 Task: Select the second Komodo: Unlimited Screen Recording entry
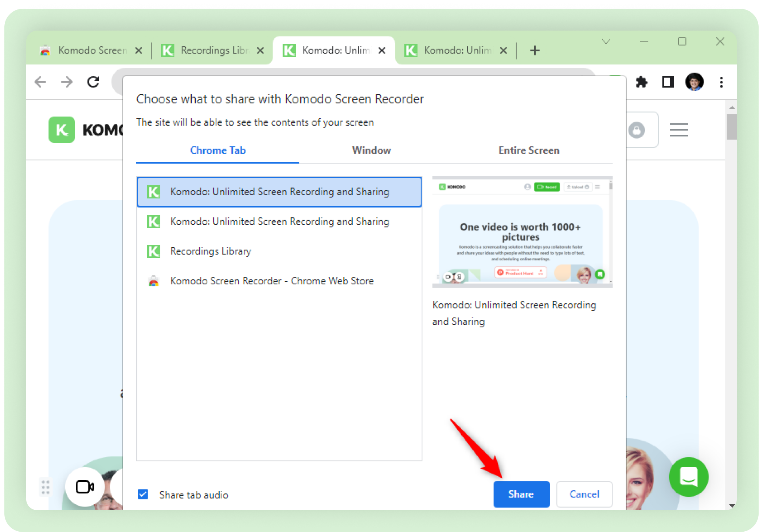coord(279,221)
